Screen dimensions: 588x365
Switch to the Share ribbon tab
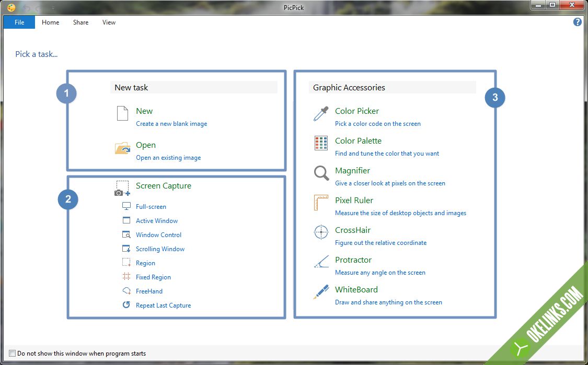[x=80, y=22]
